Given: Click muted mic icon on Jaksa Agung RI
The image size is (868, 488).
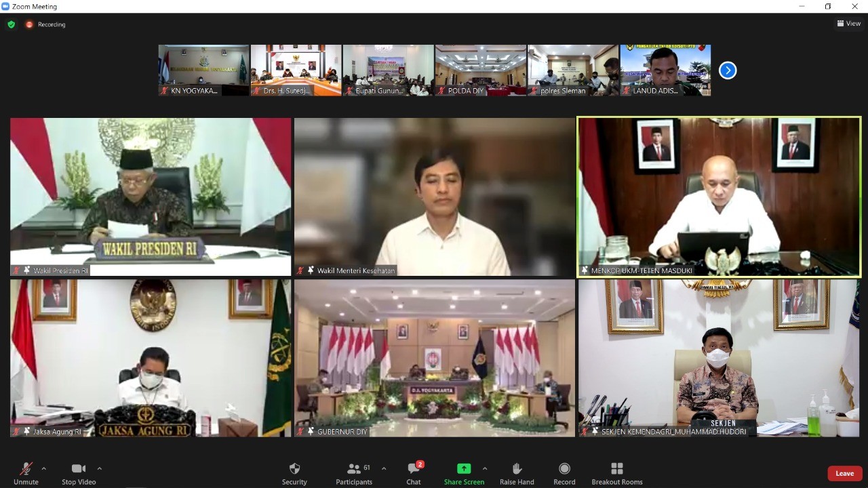Looking at the screenshot, I should tap(16, 432).
